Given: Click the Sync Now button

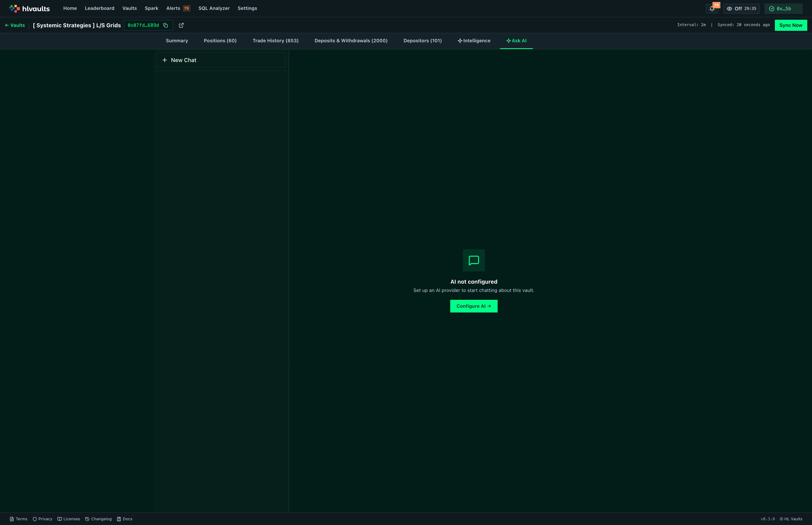Looking at the screenshot, I should pos(790,25).
